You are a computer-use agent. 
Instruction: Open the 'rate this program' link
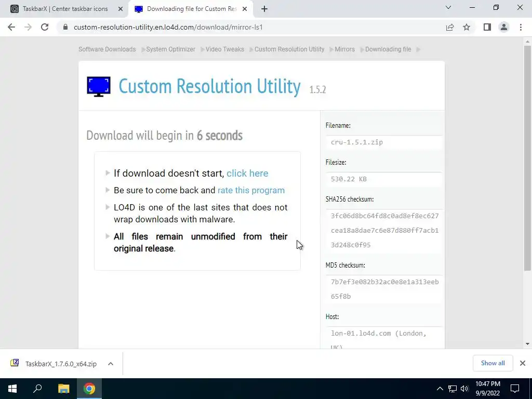[251, 190]
